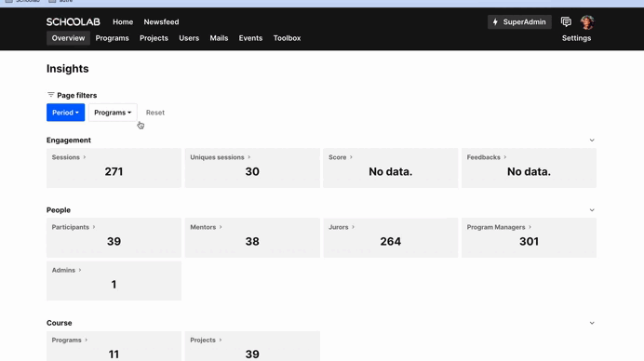The width and height of the screenshot is (644, 361).
Task: Click the Schoolab logo
Action: [74, 21]
